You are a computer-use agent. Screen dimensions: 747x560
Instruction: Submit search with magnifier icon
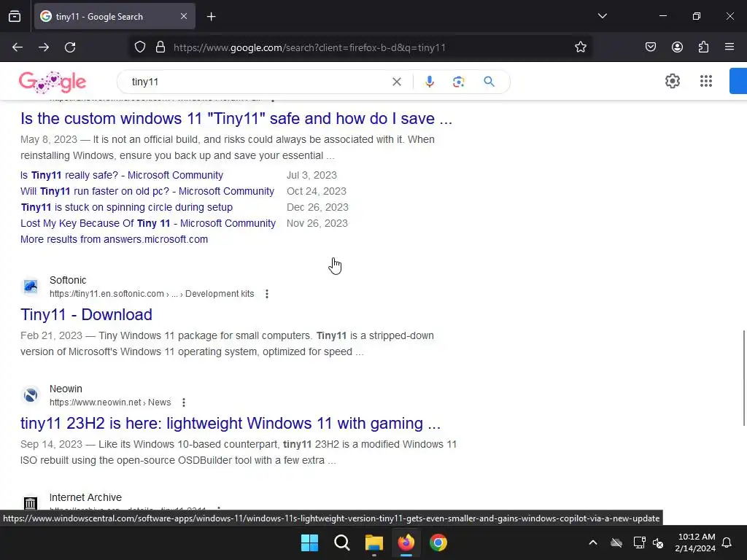click(489, 82)
